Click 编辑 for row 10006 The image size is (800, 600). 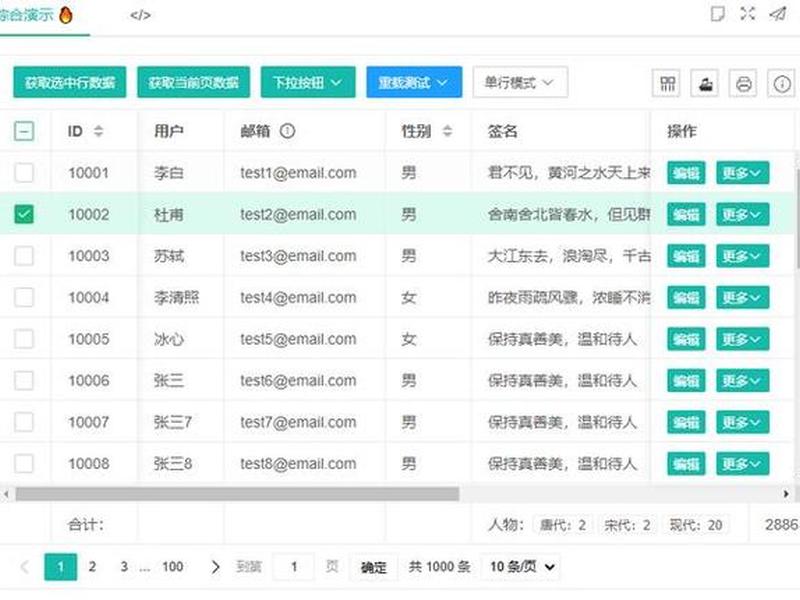[686, 381]
